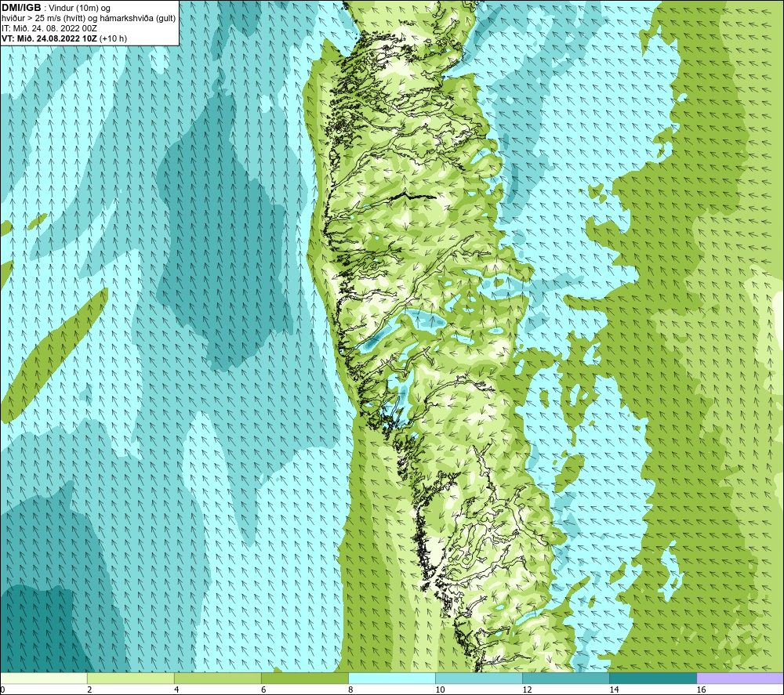Click the legend scale label 16
Screen dimensions: 784x695
click(x=701, y=690)
